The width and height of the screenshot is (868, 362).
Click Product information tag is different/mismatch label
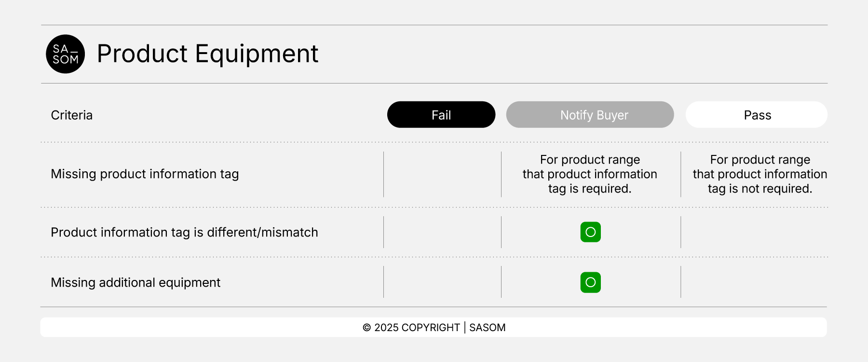click(184, 233)
